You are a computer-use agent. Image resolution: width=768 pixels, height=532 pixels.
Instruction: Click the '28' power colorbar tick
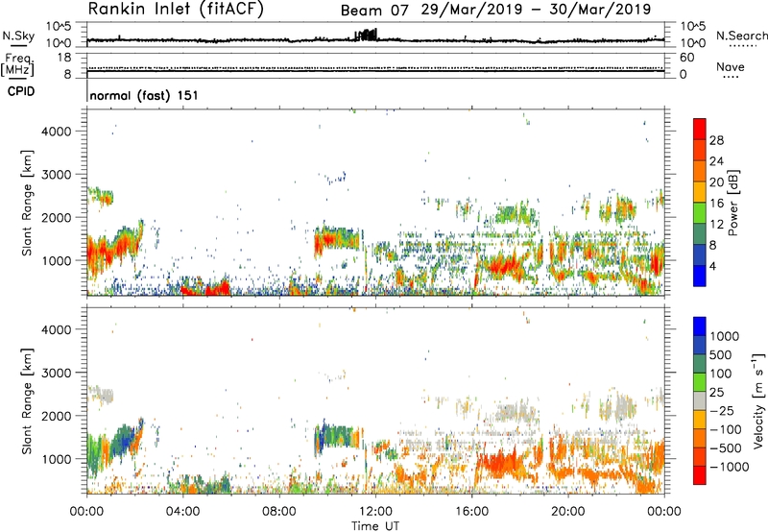coord(716,140)
